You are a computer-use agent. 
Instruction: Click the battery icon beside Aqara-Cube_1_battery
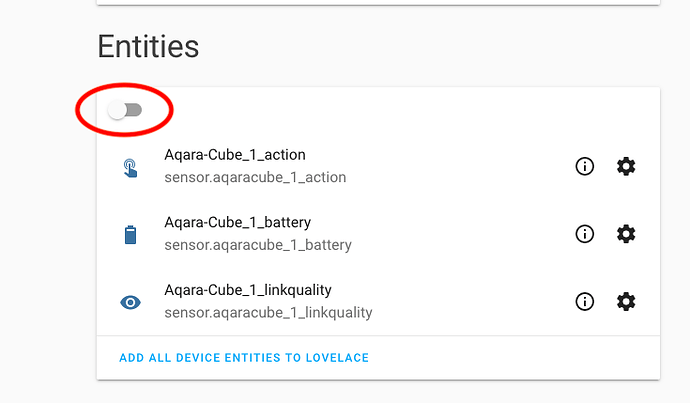pos(130,235)
